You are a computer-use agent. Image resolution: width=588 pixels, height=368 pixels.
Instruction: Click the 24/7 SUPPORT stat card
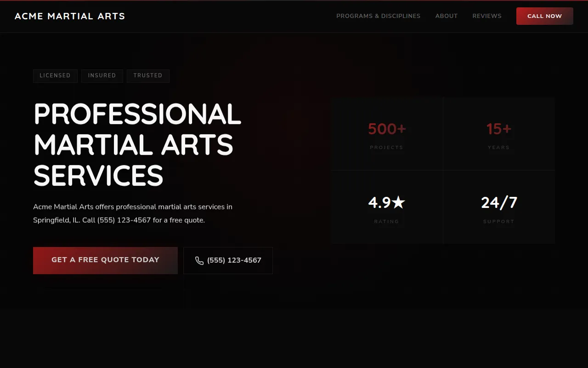tap(499, 207)
